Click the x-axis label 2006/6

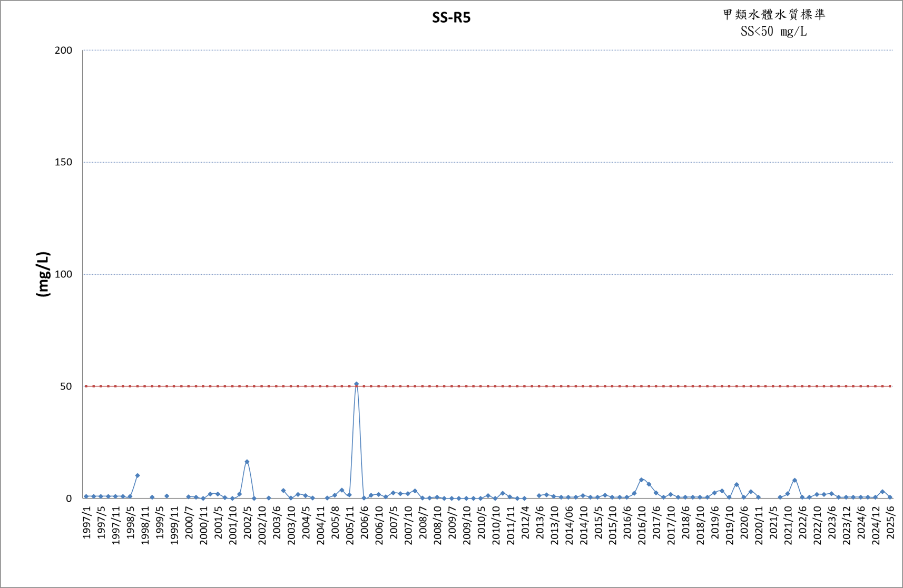coord(365,523)
